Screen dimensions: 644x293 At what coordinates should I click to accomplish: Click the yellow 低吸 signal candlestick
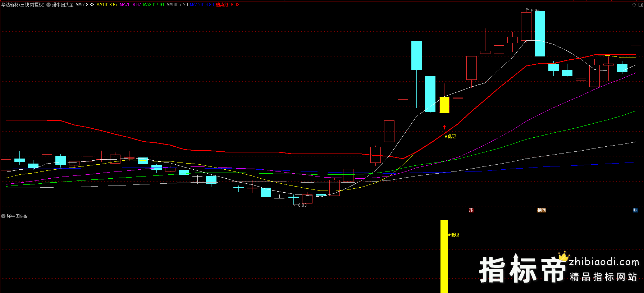click(x=444, y=105)
